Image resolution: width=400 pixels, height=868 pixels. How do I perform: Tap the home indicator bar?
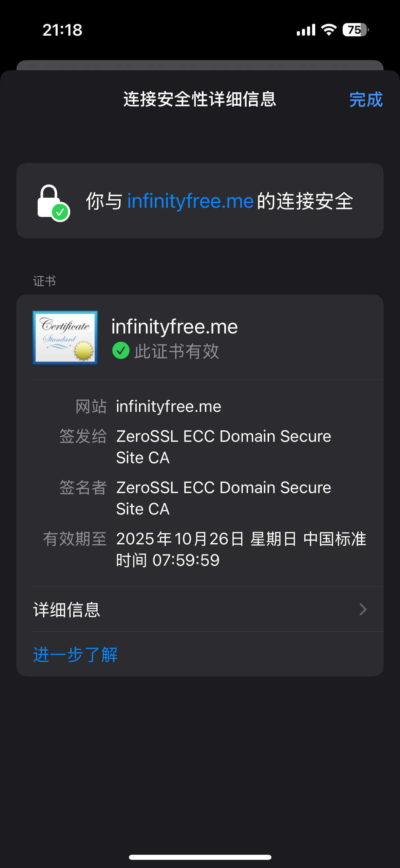click(200, 857)
